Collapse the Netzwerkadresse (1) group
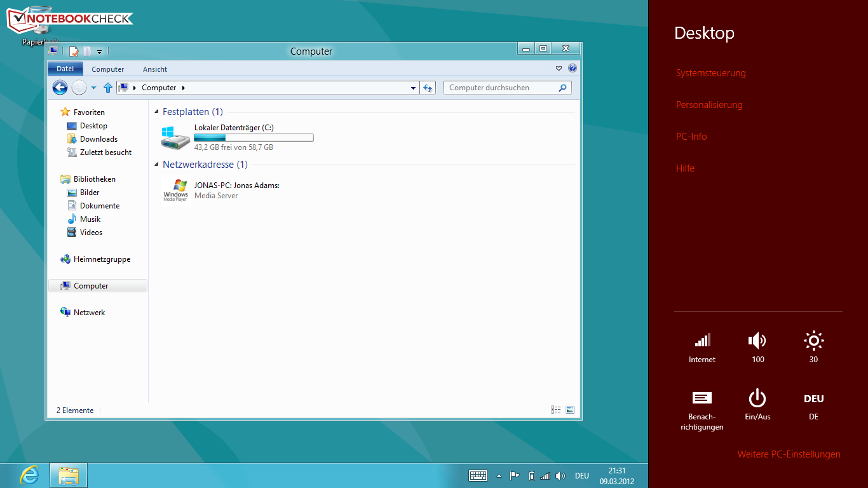The image size is (868, 488). tap(158, 165)
